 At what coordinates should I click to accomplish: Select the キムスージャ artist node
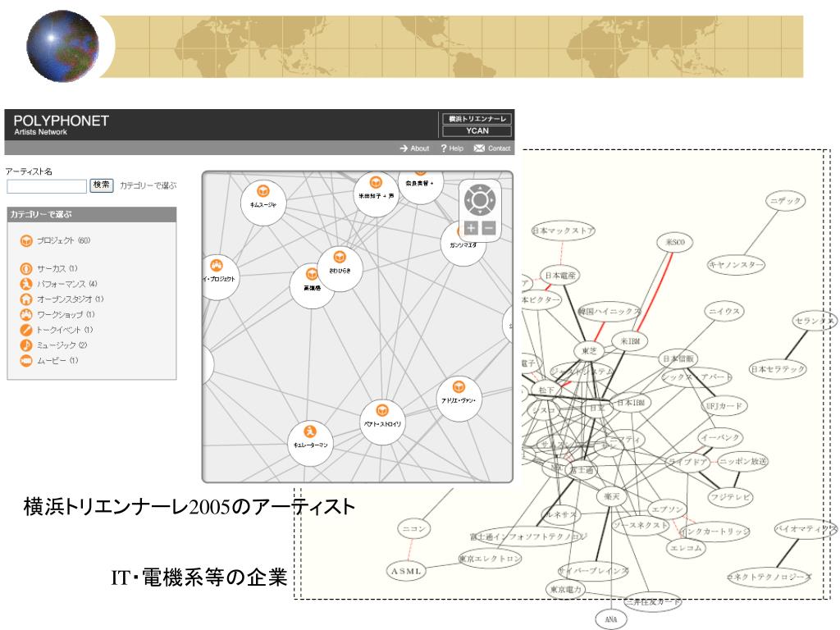point(263,203)
